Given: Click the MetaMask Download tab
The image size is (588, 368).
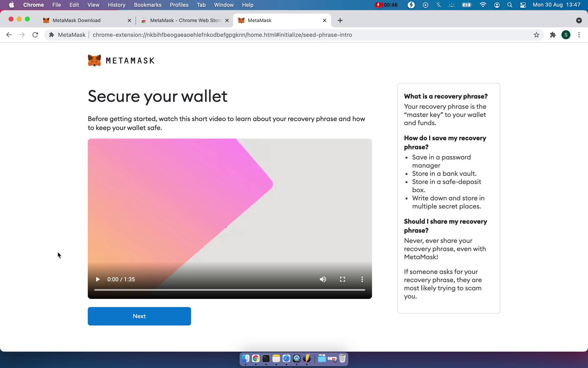Looking at the screenshot, I should tap(76, 20).
